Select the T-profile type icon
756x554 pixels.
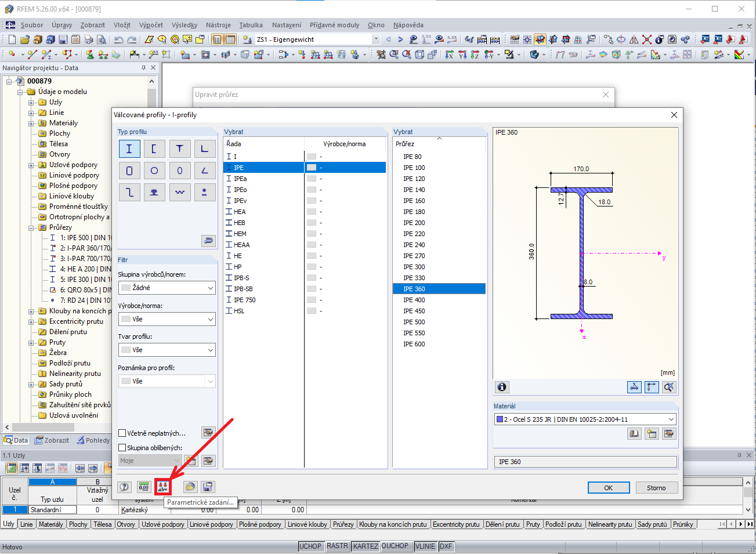point(180,149)
